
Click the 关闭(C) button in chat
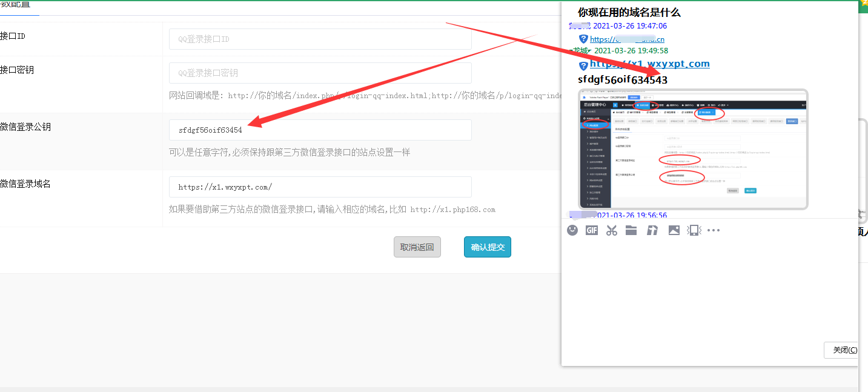click(x=841, y=350)
